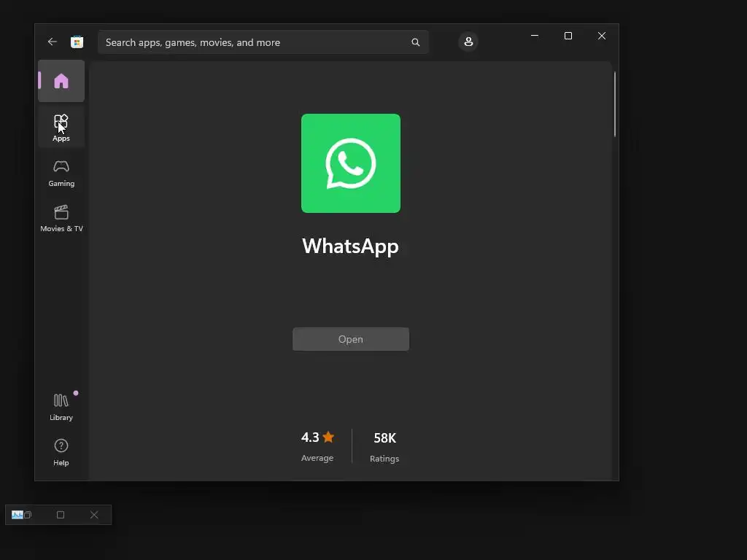Switch to the Apps section

click(x=61, y=128)
